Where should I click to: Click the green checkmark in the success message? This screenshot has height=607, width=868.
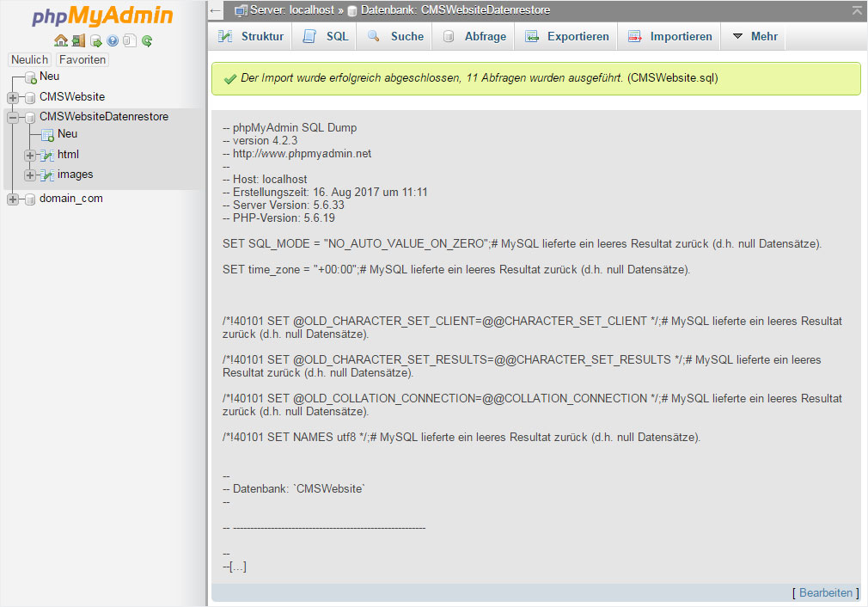[230, 78]
